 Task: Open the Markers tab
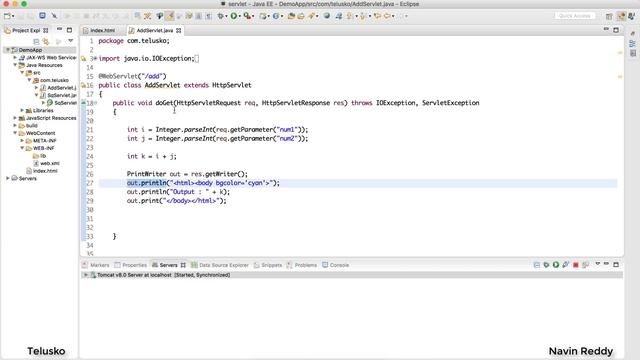click(96, 265)
